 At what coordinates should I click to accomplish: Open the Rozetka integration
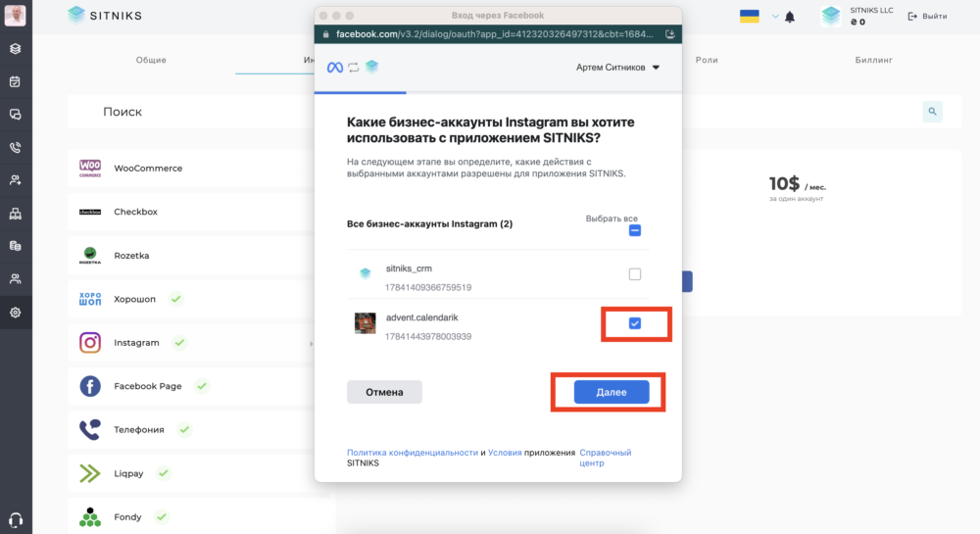tap(191, 256)
